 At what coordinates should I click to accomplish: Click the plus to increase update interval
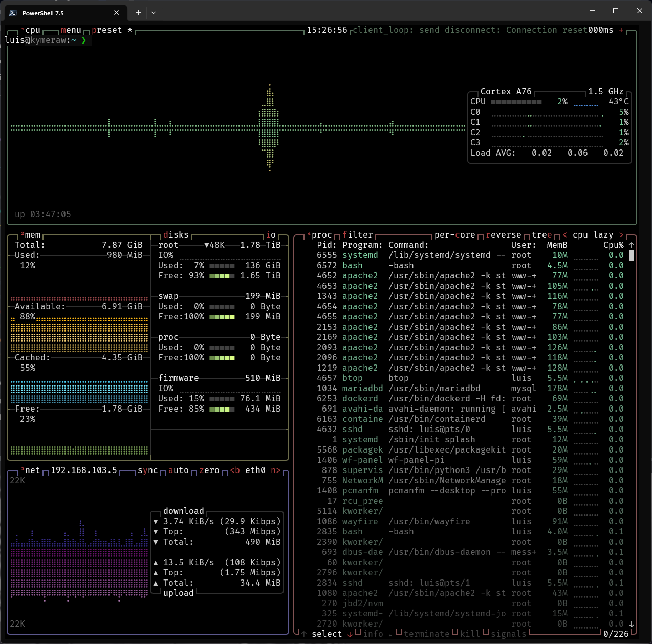pos(621,30)
